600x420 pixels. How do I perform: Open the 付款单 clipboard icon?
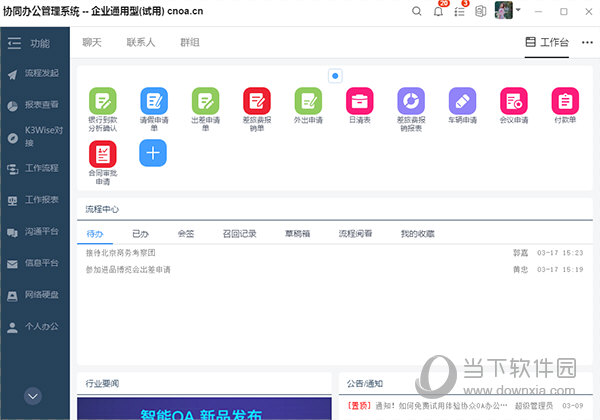tap(565, 101)
